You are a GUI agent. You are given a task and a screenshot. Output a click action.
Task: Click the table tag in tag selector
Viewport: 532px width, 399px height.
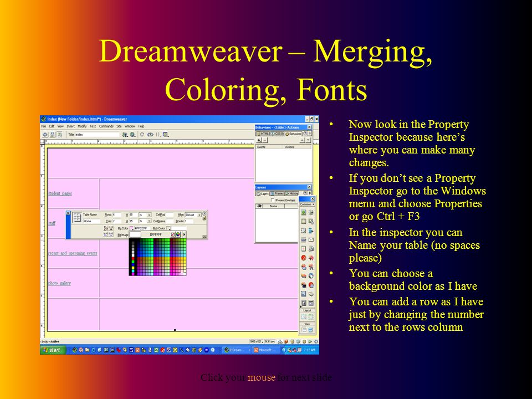pyautogui.click(x=54, y=341)
